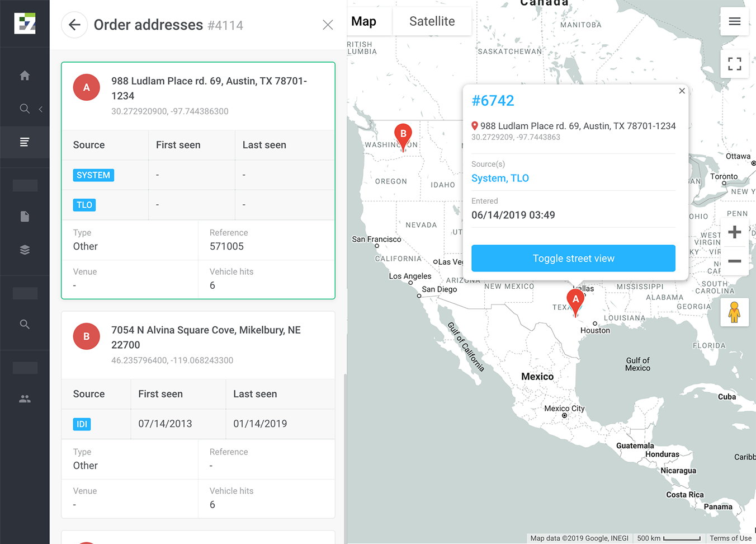
Task: Zoom in on the map
Action: click(x=734, y=232)
